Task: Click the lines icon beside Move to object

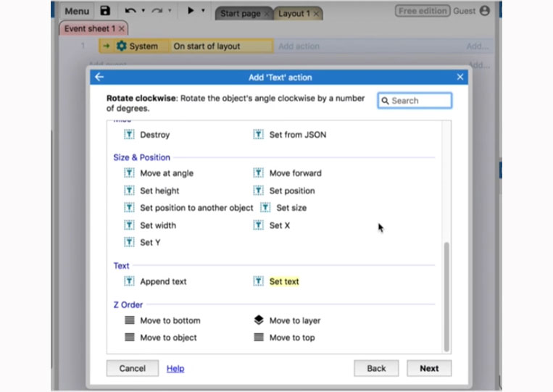Action: tap(130, 337)
